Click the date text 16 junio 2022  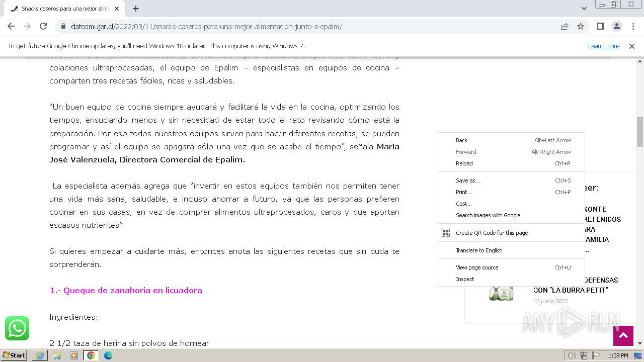tap(551, 301)
